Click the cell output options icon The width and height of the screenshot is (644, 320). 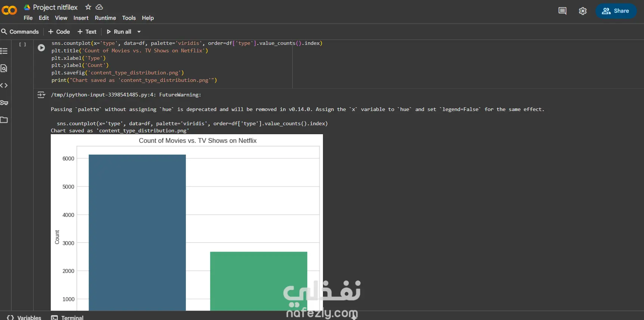41,95
